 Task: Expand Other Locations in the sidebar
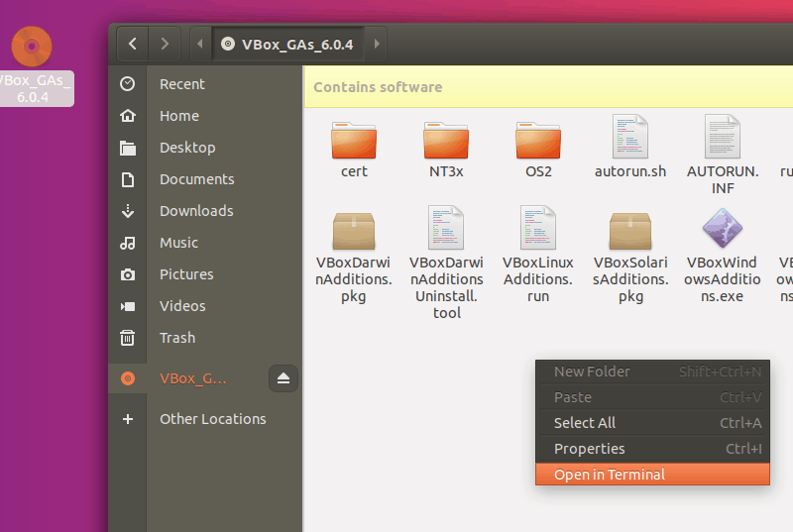tap(212, 419)
